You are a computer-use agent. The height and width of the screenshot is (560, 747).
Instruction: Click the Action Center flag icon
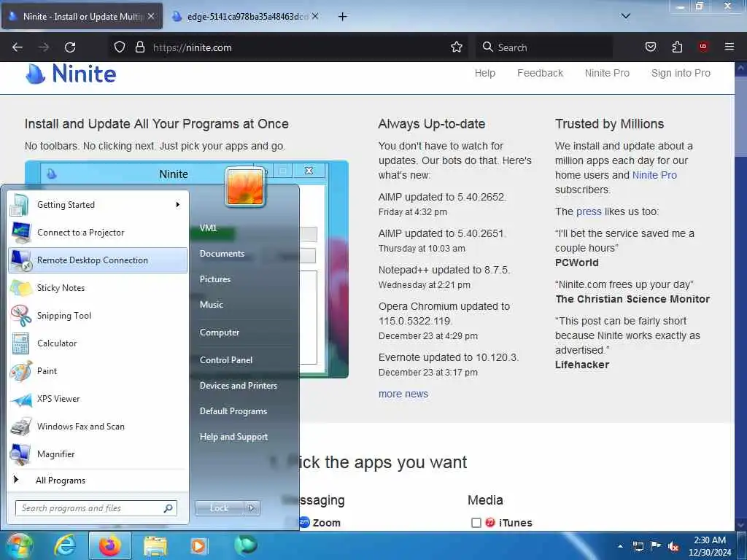(x=656, y=546)
